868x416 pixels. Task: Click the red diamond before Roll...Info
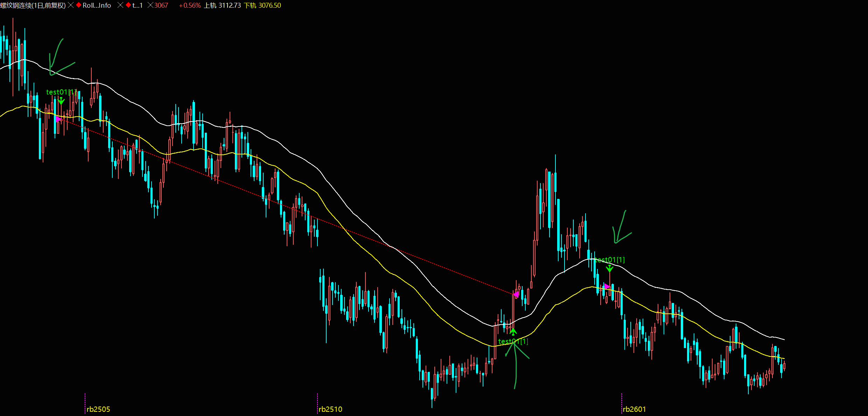79,5
